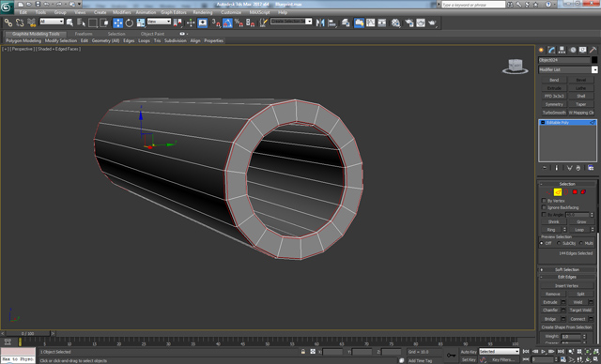Viewport: 601px width, 364px height.
Task: Click the Use Pivot Point Center icon
Action: click(x=177, y=23)
